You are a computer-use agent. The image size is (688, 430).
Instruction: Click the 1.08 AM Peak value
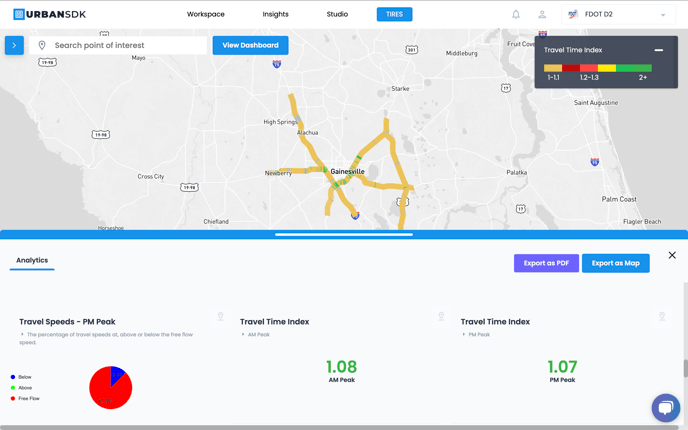(x=341, y=367)
